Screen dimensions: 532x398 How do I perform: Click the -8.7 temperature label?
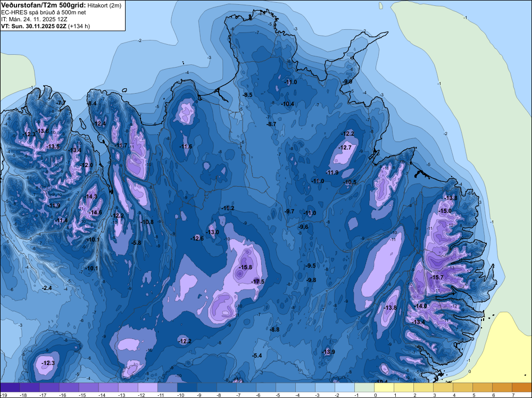(271, 125)
